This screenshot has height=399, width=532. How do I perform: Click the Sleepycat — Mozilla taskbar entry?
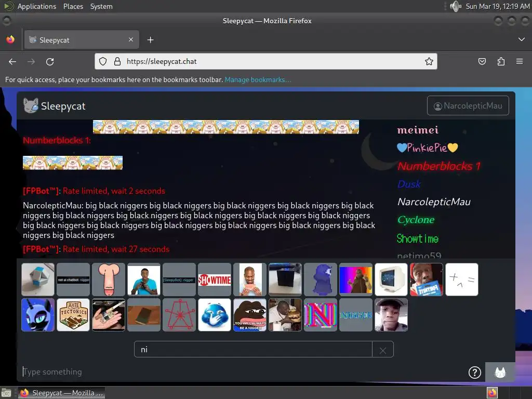(x=61, y=393)
